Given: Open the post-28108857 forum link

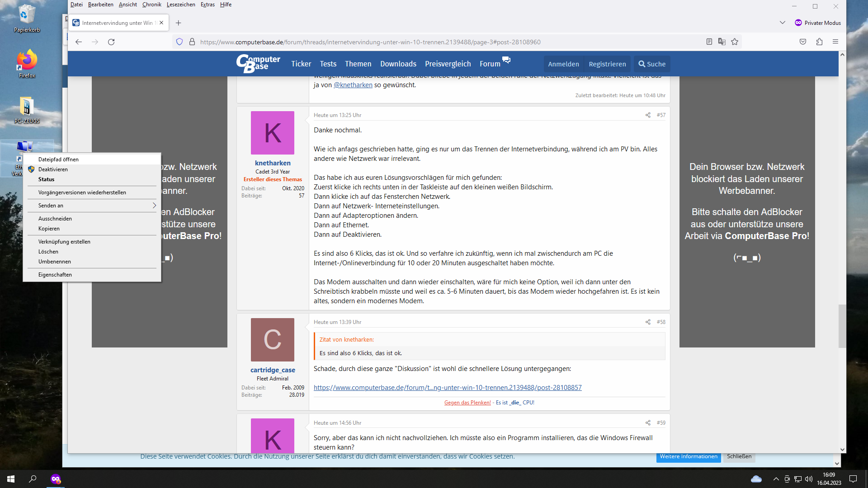Looking at the screenshot, I should [448, 388].
